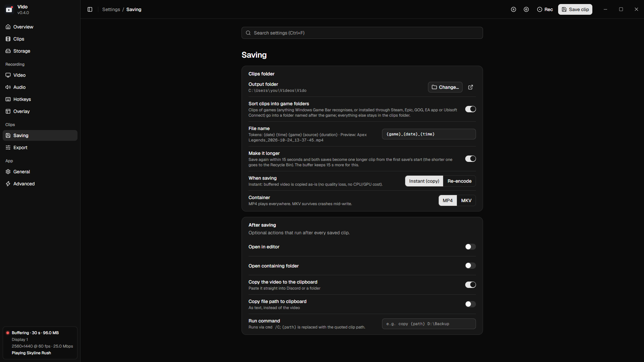Click the Buffering status card
Image resolution: width=644 pixels, height=362 pixels.
40,343
